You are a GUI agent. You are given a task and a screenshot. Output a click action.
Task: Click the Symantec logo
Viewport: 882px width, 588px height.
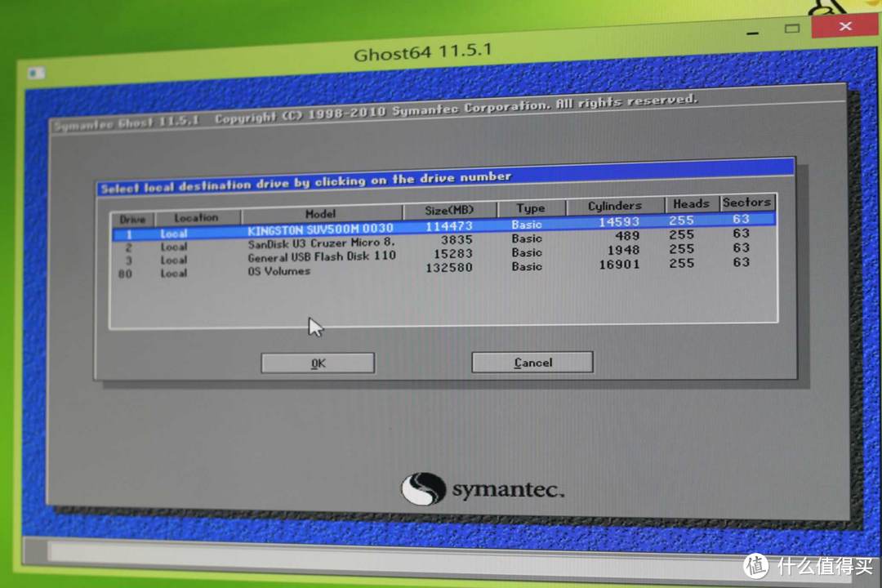482,489
